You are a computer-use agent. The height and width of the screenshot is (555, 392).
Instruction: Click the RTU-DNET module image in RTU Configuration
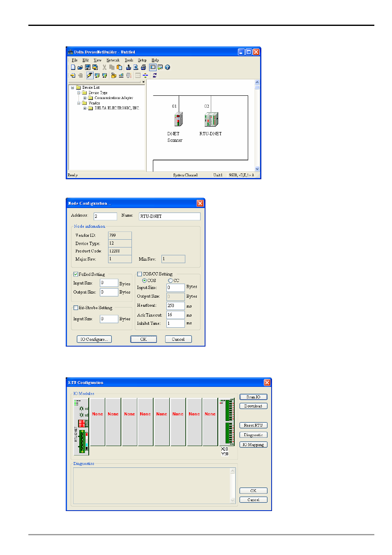[81, 427]
